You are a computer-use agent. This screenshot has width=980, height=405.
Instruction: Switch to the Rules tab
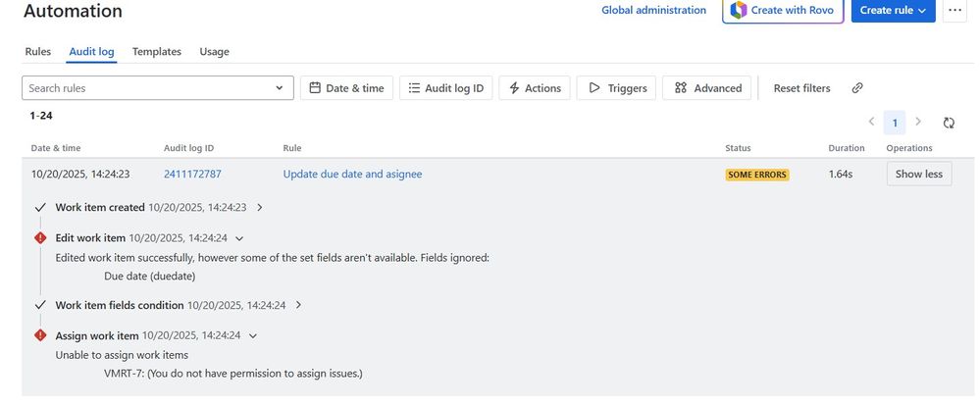pyautogui.click(x=38, y=51)
